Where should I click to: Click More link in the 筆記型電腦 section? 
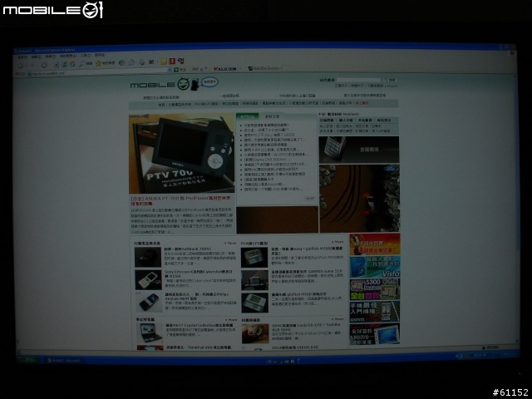click(231, 319)
